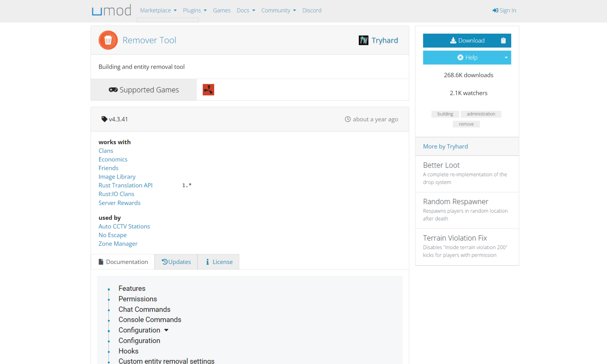Open the Community dropdown menu
The height and width of the screenshot is (364, 607).
[278, 10]
